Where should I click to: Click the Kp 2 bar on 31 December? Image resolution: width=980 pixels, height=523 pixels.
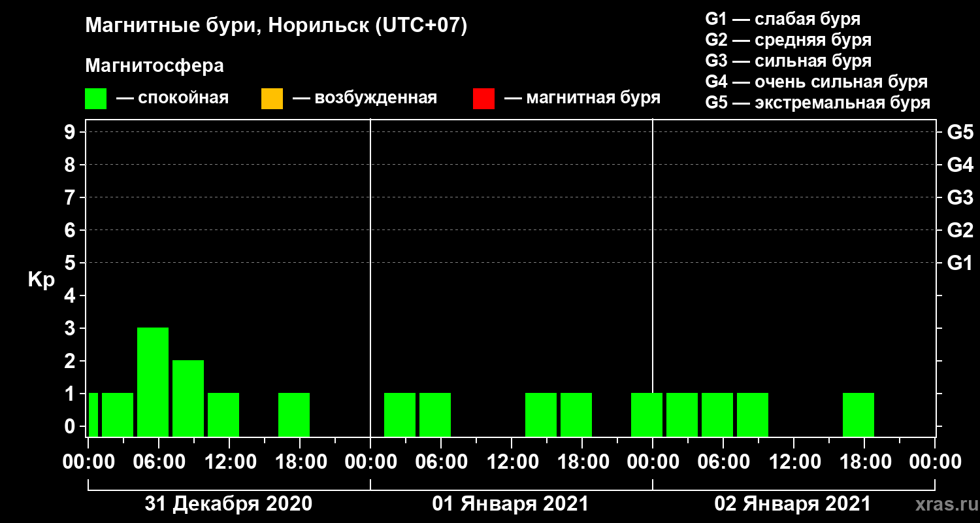[188, 398]
